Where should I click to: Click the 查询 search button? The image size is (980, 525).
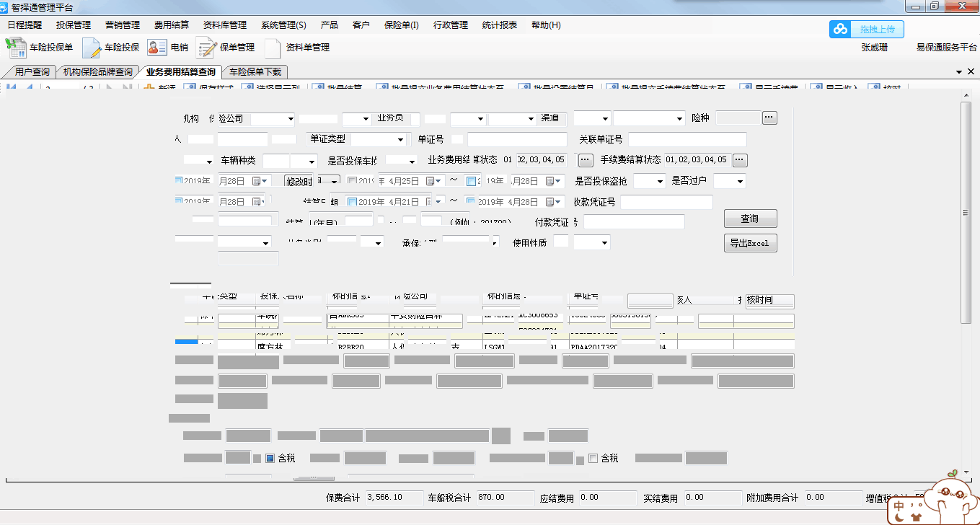pyautogui.click(x=750, y=219)
